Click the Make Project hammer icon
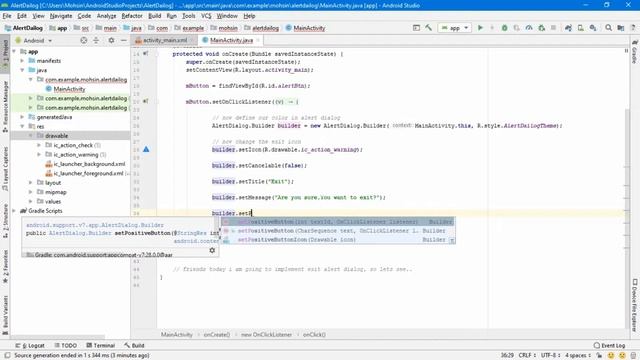Screen dimensions: 640x360 428,28
